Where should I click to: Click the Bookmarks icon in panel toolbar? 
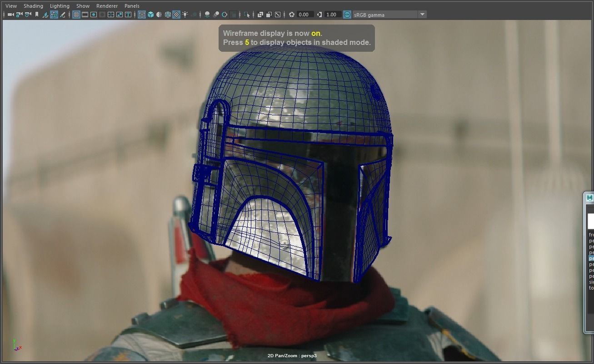(37, 15)
